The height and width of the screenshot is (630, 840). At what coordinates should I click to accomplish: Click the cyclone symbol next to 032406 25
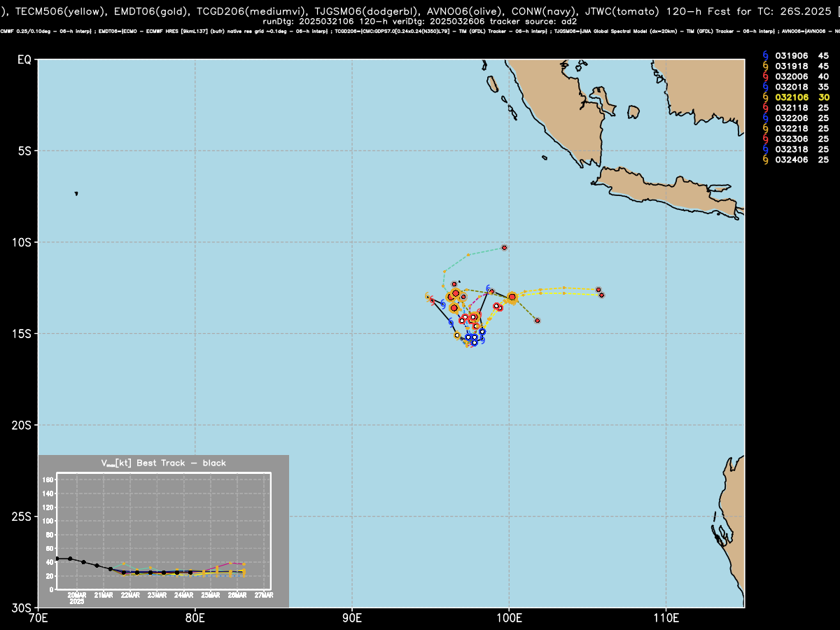(x=765, y=160)
